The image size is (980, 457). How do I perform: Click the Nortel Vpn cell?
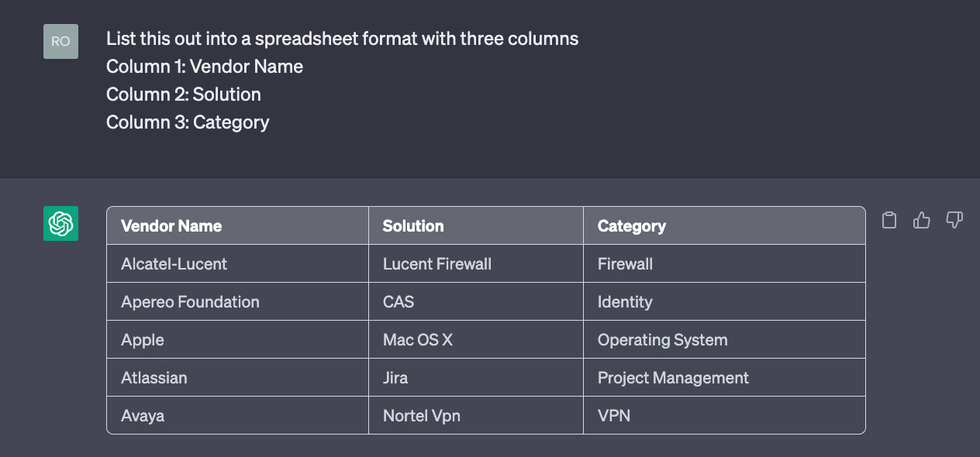click(476, 416)
